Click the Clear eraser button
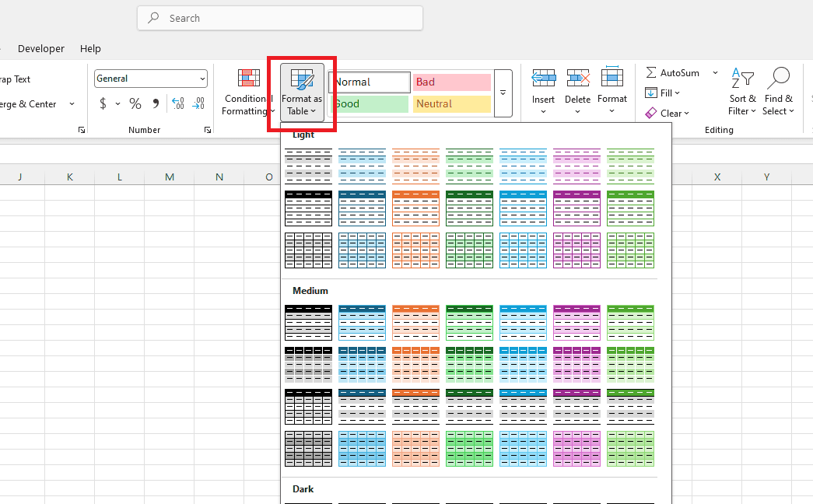 667,113
